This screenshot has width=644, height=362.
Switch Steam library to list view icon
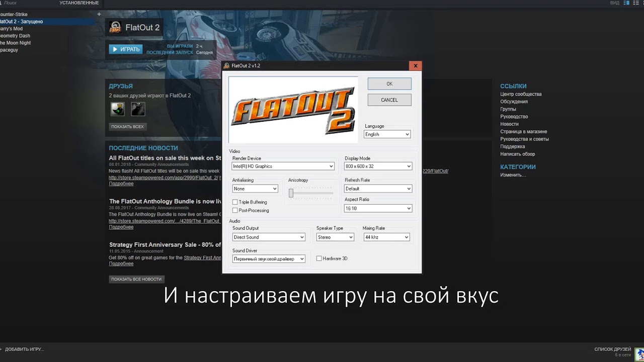(635, 3)
